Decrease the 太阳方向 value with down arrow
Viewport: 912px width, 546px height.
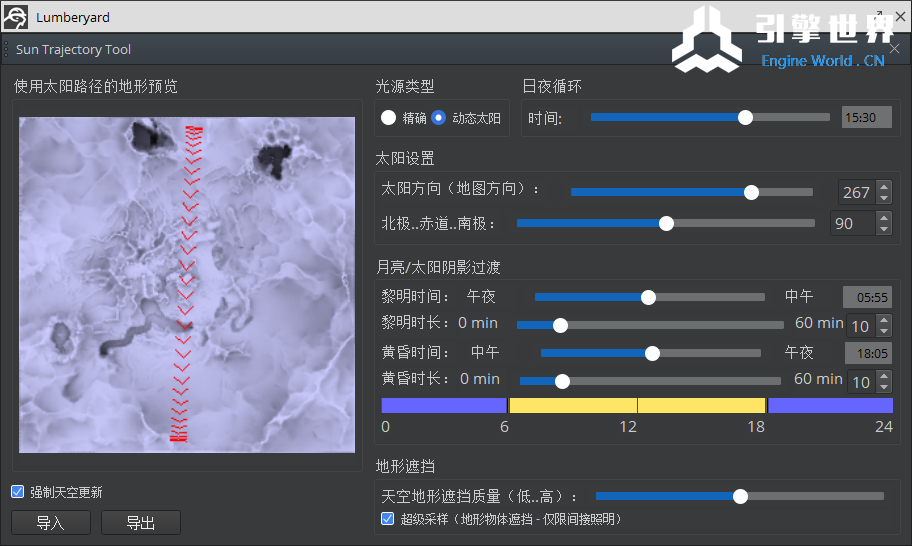pyautogui.click(x=883, y=198)
